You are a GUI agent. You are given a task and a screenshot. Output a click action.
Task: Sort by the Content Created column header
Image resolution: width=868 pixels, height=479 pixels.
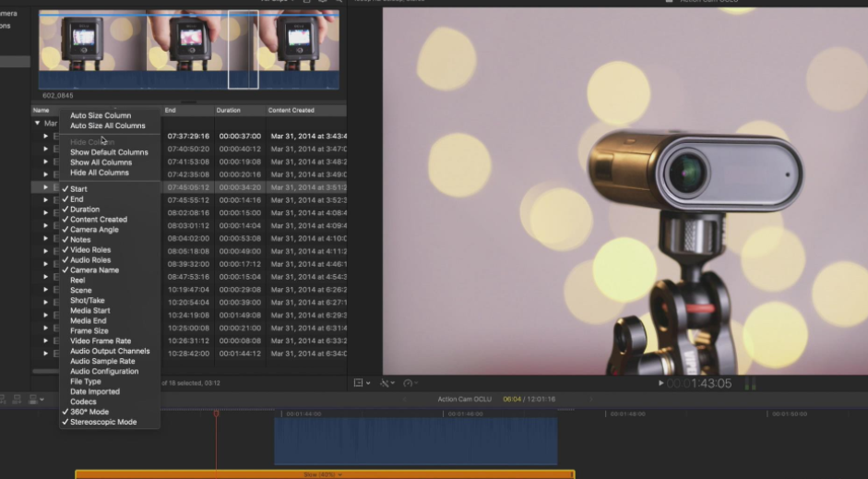[306, 110]
